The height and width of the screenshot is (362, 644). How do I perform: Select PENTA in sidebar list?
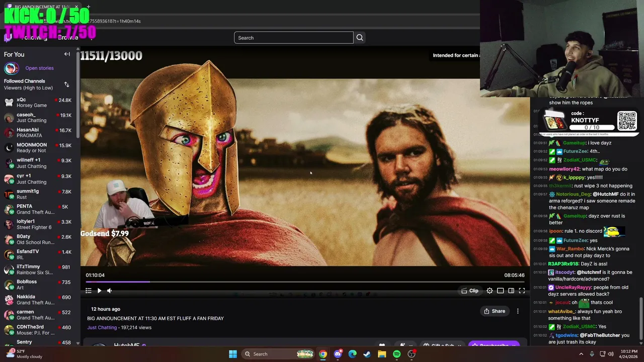click(x=38, y=209)
